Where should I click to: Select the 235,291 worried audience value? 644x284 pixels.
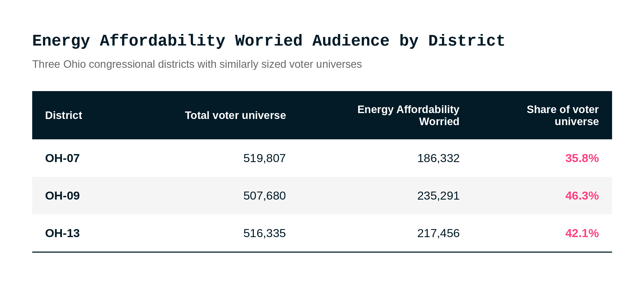438,196
